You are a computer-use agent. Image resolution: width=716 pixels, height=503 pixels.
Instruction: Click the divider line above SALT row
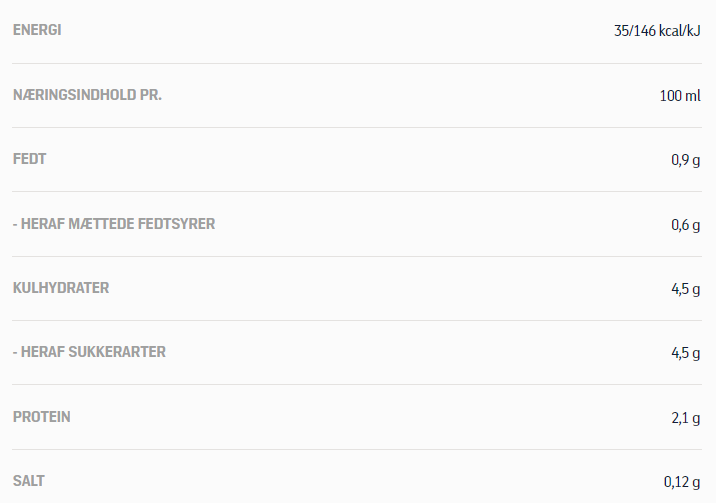[x=357, y=449]
